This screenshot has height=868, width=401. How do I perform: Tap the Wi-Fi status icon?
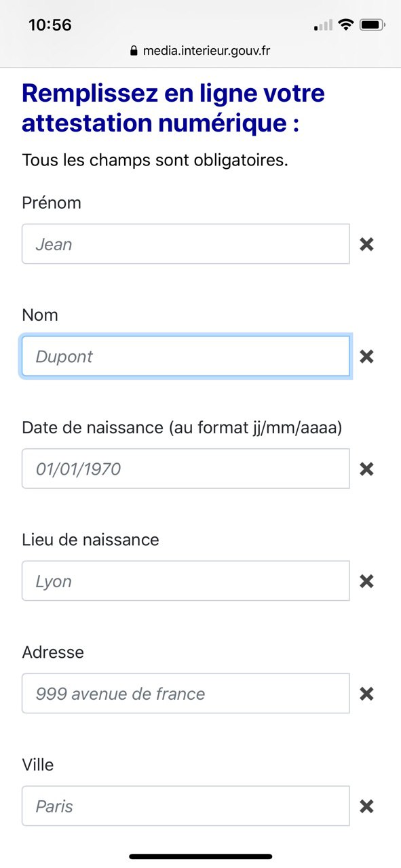[x=346, y=25]
